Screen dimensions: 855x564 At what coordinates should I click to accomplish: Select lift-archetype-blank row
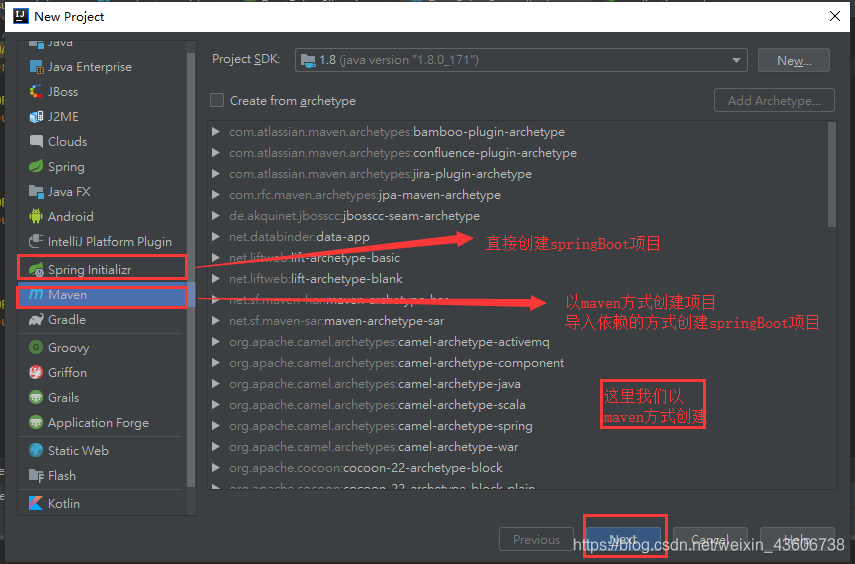518,279
